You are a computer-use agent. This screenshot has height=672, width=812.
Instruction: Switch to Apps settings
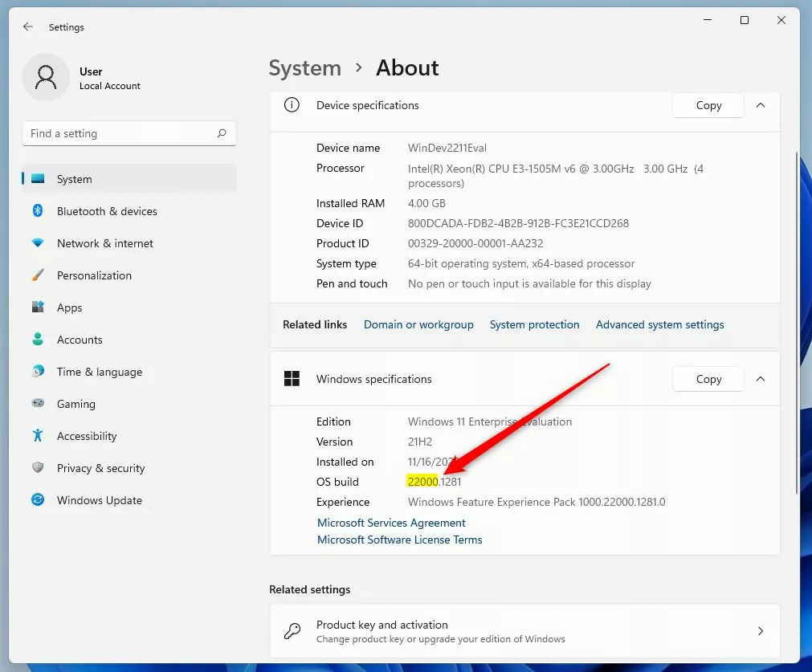[x=129, y=307]
